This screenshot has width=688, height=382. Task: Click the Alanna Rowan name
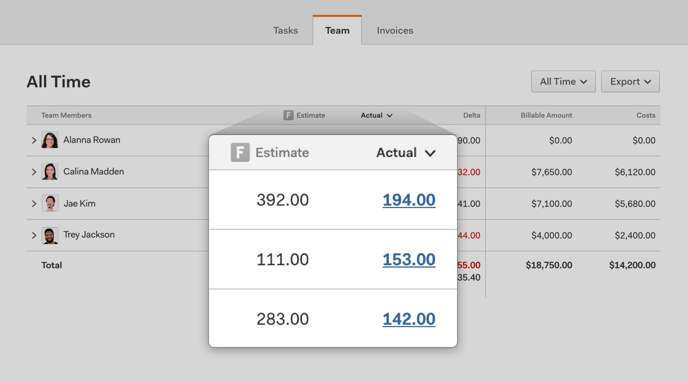[x=92, y=140]
